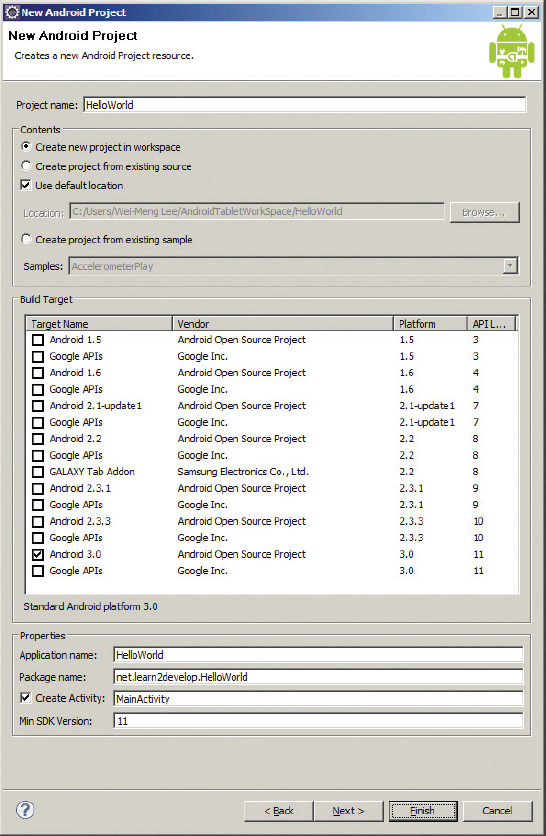The width and height of the screenshot is (546, 836).
Task: Toggle the Create Activity checkbox
Action: point(26,697)
